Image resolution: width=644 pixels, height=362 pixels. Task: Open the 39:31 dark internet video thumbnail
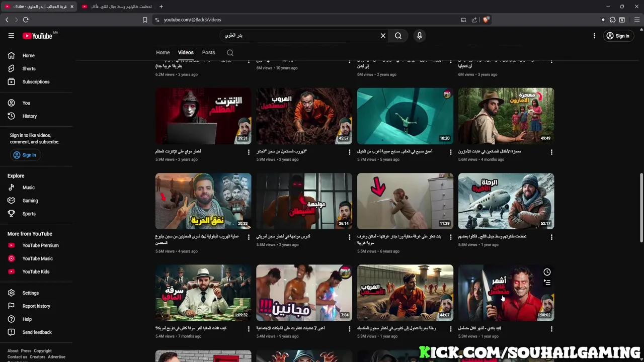203,116
